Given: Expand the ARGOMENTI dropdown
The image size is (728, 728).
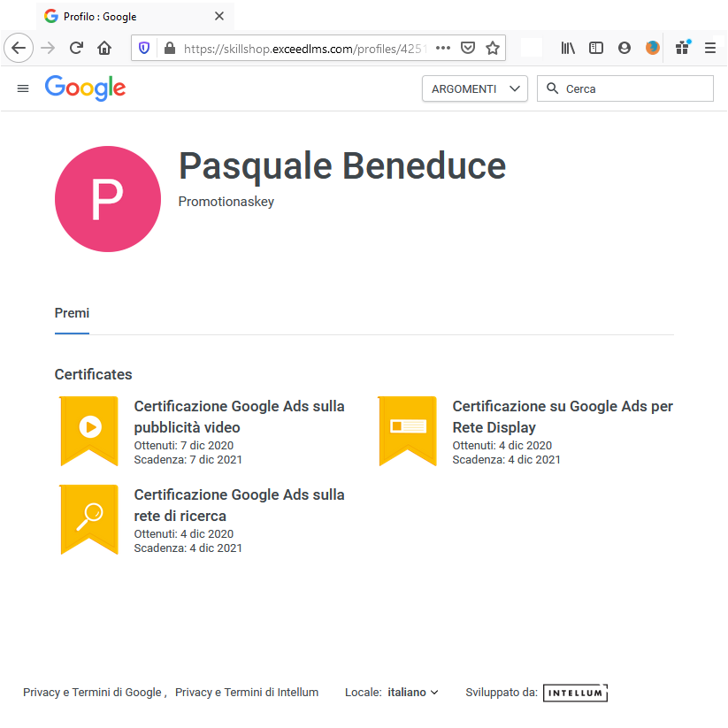Looking at the screenshot, I should coord(474,88).
